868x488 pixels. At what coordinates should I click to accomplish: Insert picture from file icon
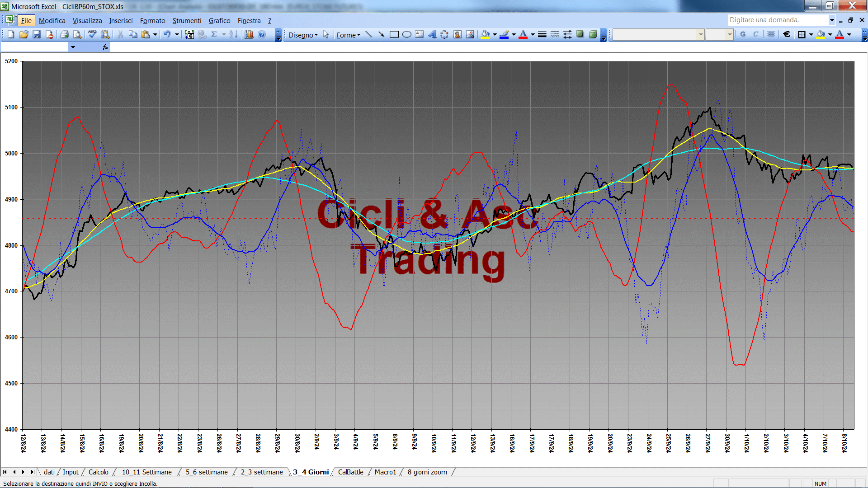click(x=470, y=35)
